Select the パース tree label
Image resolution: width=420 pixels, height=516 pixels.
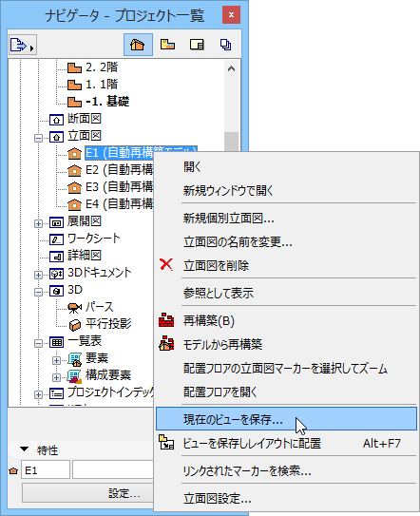[100, 307]
